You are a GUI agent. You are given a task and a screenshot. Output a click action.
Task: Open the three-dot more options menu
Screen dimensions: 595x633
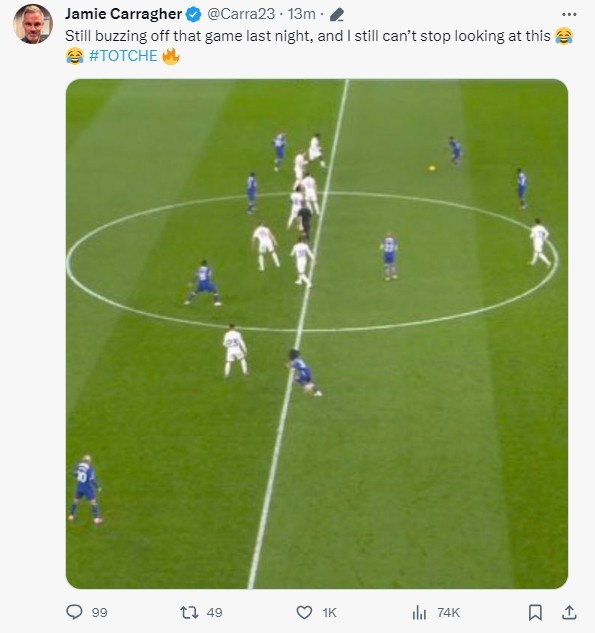[x=569, y=15]
